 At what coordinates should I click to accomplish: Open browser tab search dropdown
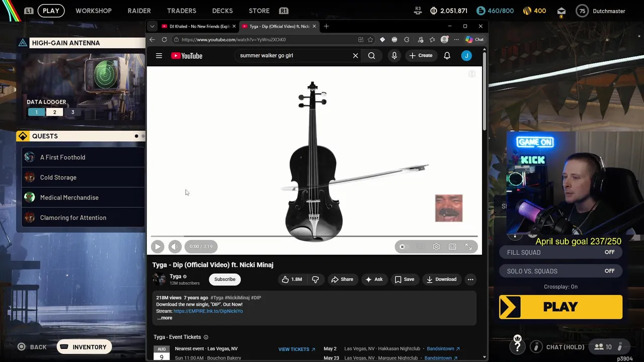pos(152,26)
